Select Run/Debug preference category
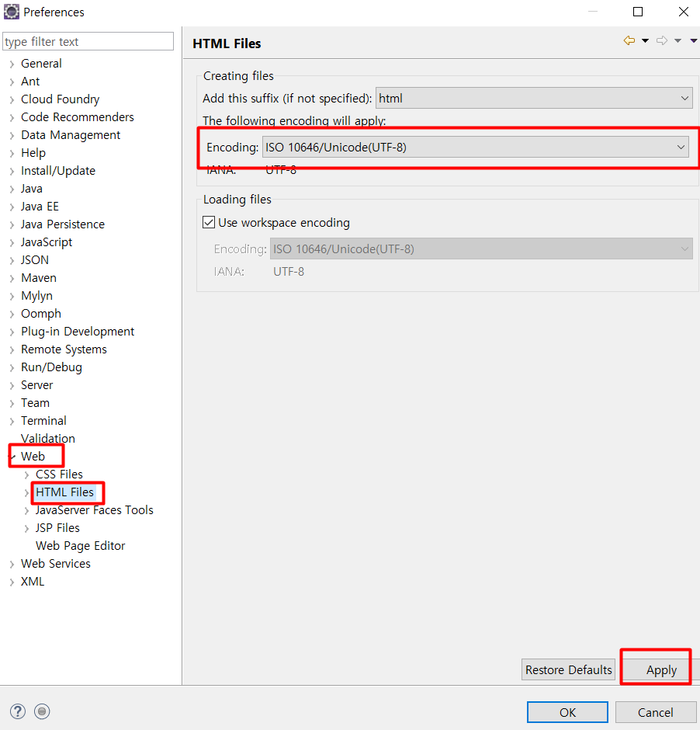700x730 pixels. 52,367
